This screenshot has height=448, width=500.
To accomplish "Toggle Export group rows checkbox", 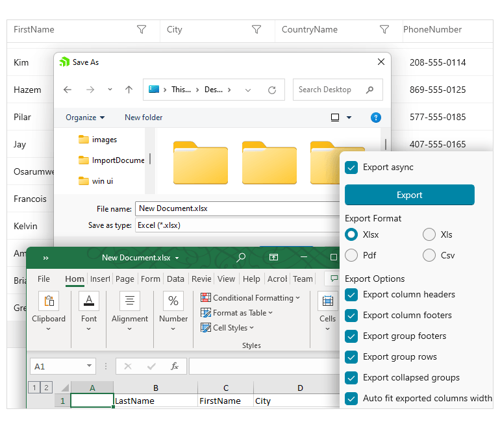I will [x=351, y=357].
